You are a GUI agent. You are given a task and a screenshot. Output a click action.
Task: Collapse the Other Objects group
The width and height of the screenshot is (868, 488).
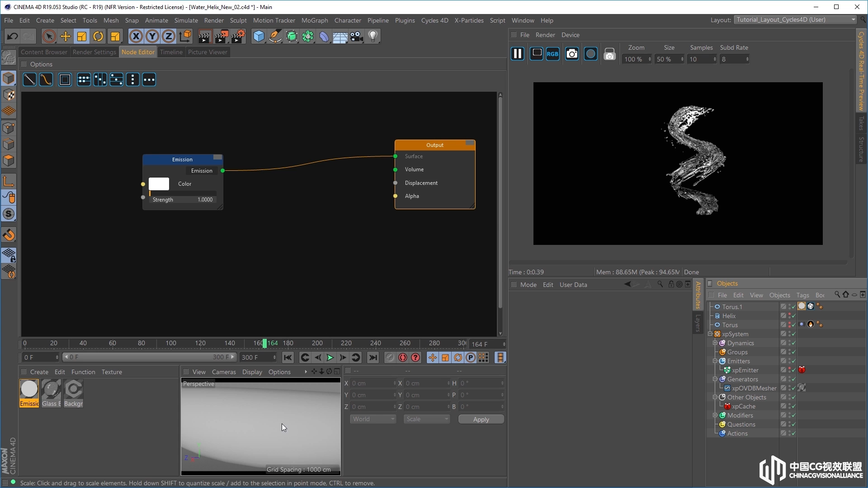tap(715, 397)
